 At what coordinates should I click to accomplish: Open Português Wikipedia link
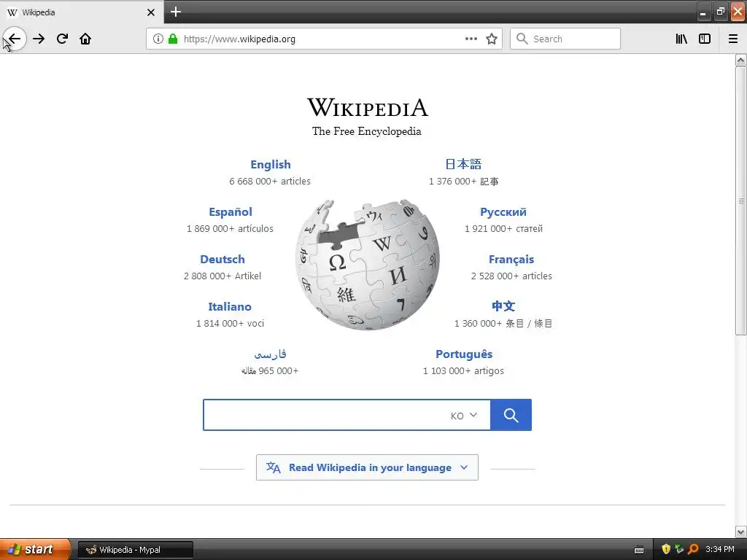464,354
